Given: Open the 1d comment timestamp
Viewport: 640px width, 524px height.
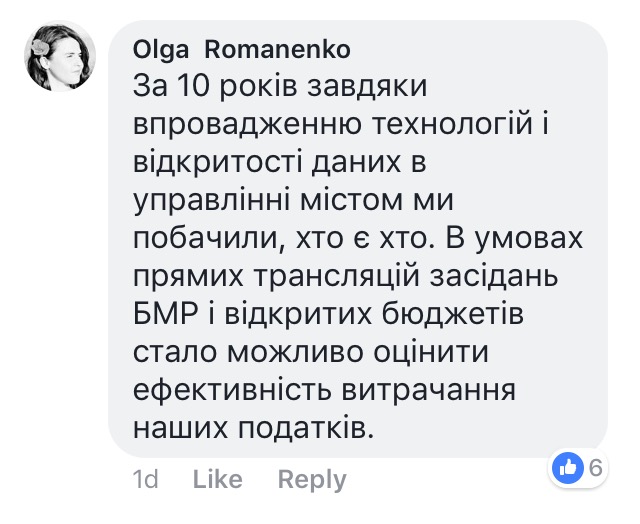Looking at the screenshot, I should [x=146, y=479].
